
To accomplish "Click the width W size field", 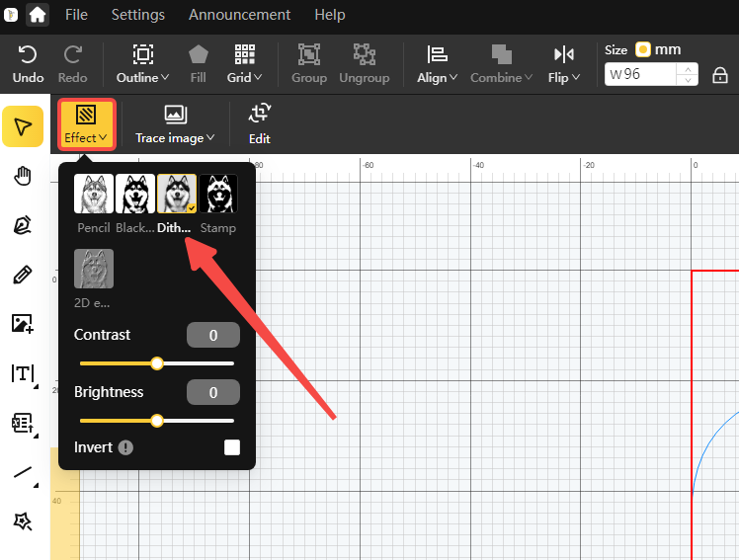I will tap(640, 74).
